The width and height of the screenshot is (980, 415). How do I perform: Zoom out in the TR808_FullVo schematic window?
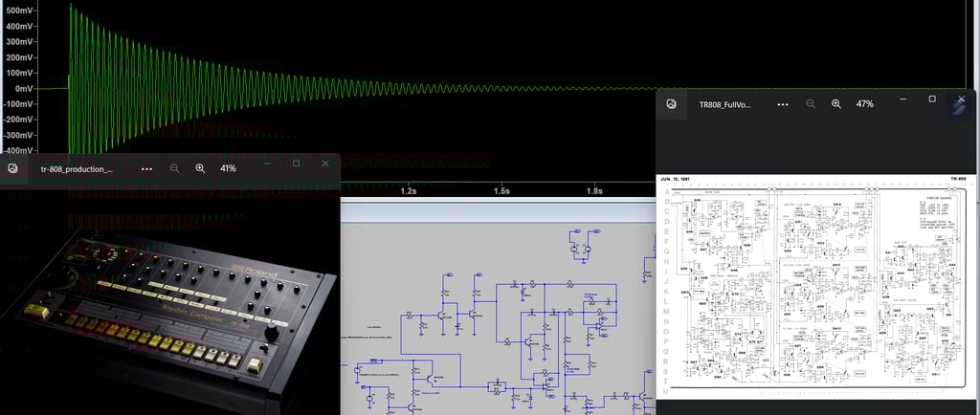pos(811,104)
